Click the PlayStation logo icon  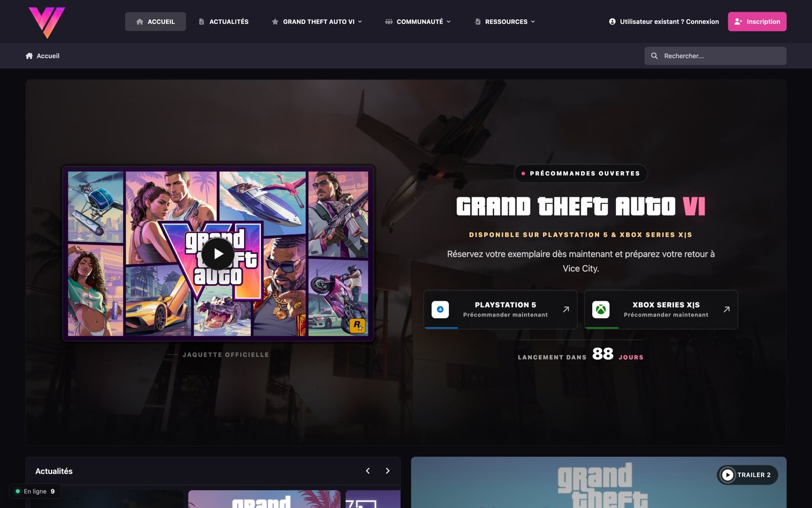point(440,309)
